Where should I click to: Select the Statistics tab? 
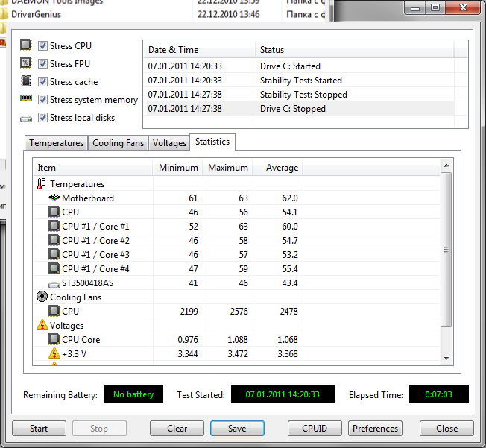coord(212,142)
